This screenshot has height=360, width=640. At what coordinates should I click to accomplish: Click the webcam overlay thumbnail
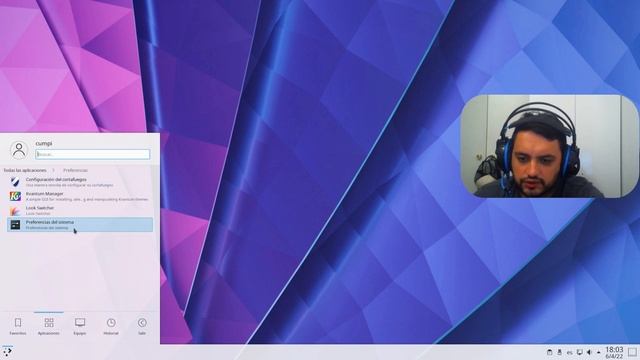click(549, 146)
